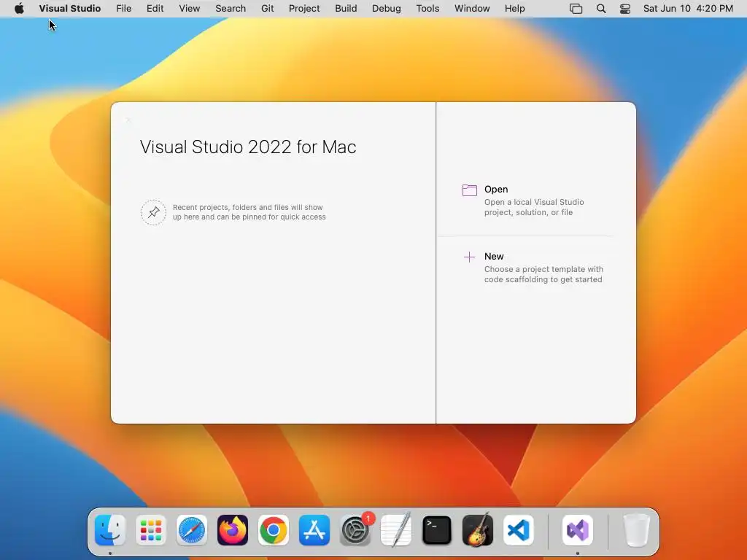747x560 pixels.
Task: Click New to choose a project template
Action: (494, 256)
